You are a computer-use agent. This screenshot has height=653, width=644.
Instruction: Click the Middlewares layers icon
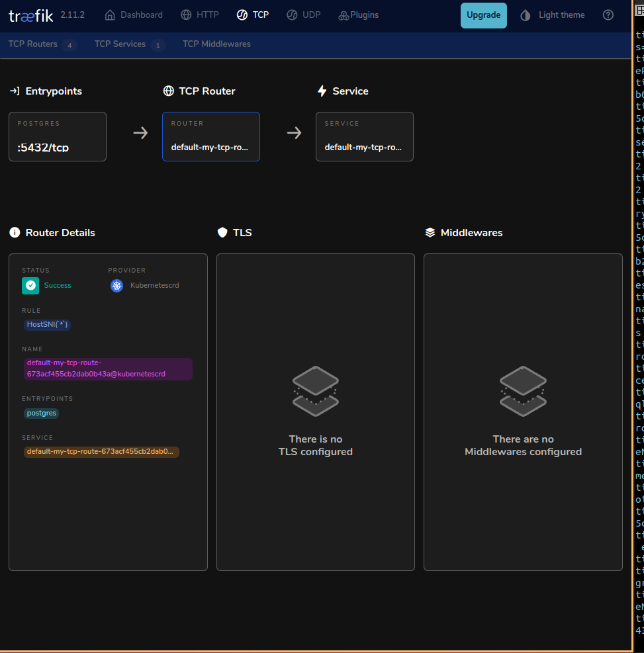click(430, 232)
